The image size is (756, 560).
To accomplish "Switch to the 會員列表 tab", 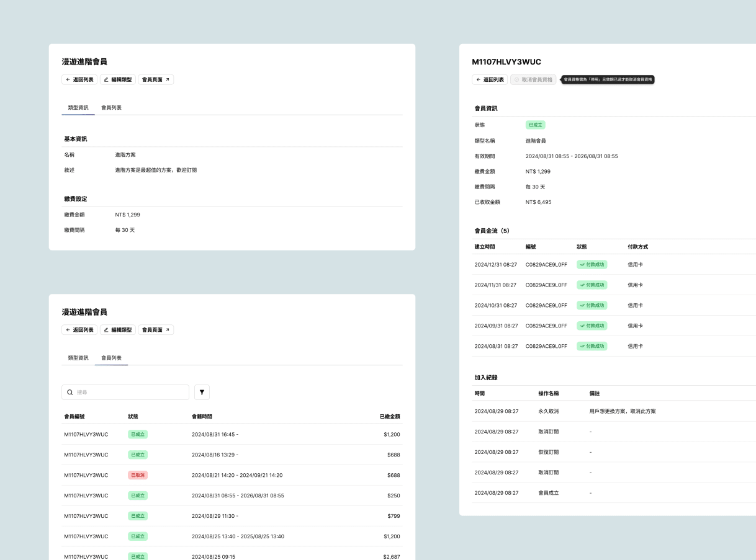I will [111, 107].
